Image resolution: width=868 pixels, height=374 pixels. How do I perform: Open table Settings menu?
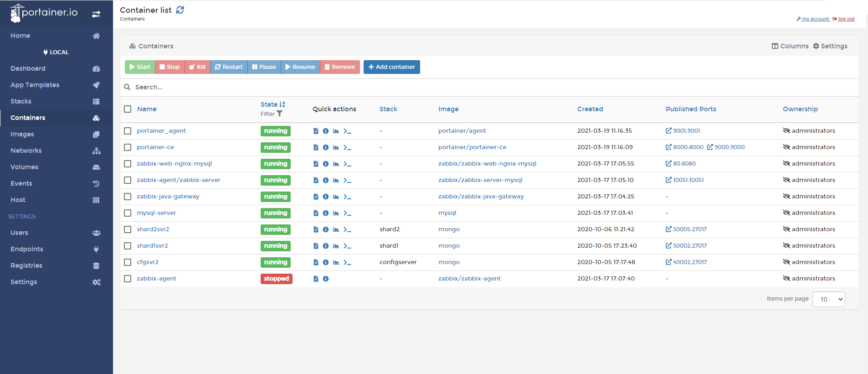(830, 46)
